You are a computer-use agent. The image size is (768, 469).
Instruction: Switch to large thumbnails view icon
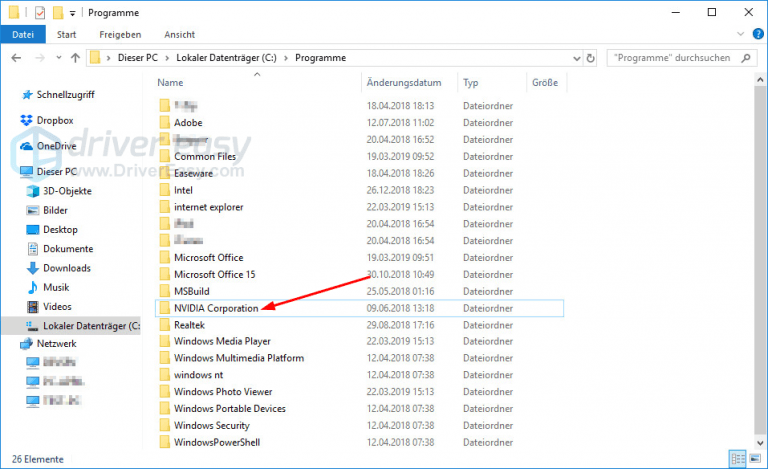click(x=755, y=459)
